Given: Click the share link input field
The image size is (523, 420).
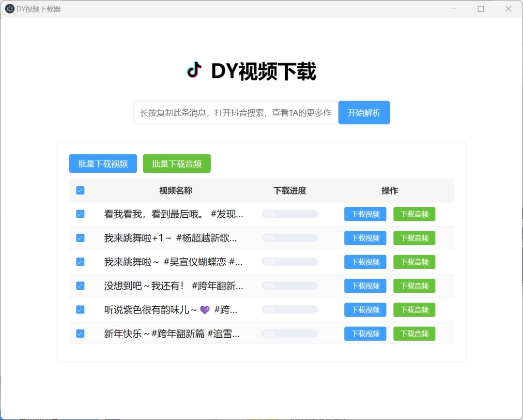Looking at the screenshot, I should (236, 113).
